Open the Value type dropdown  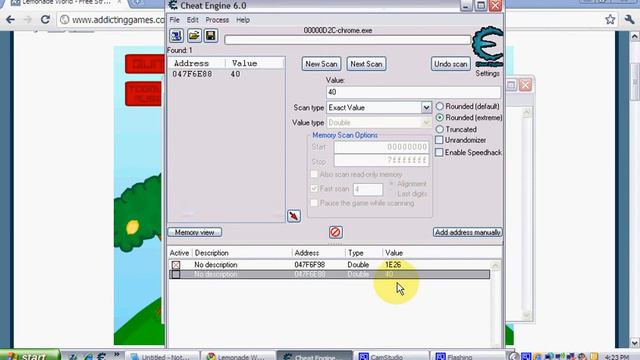(426, 122)
